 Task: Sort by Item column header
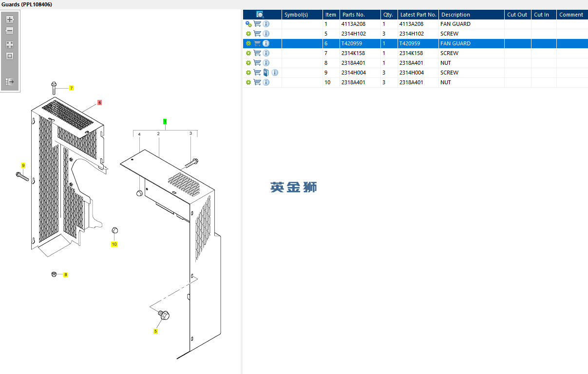click(331, 15)
